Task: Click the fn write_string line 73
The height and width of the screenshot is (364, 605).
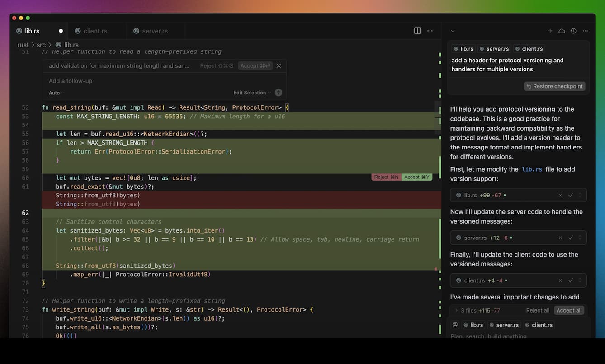Action: [177, 310]
